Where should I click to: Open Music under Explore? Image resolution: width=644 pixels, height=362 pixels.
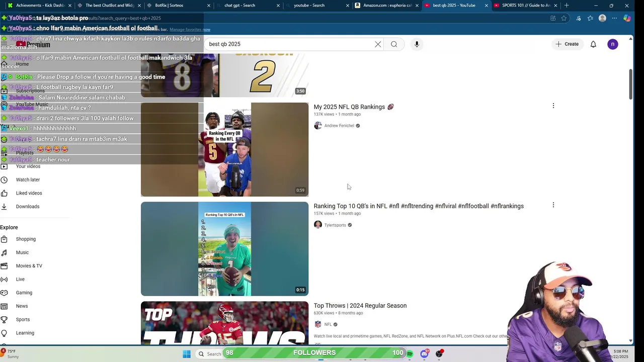click(x=22, y=252)
